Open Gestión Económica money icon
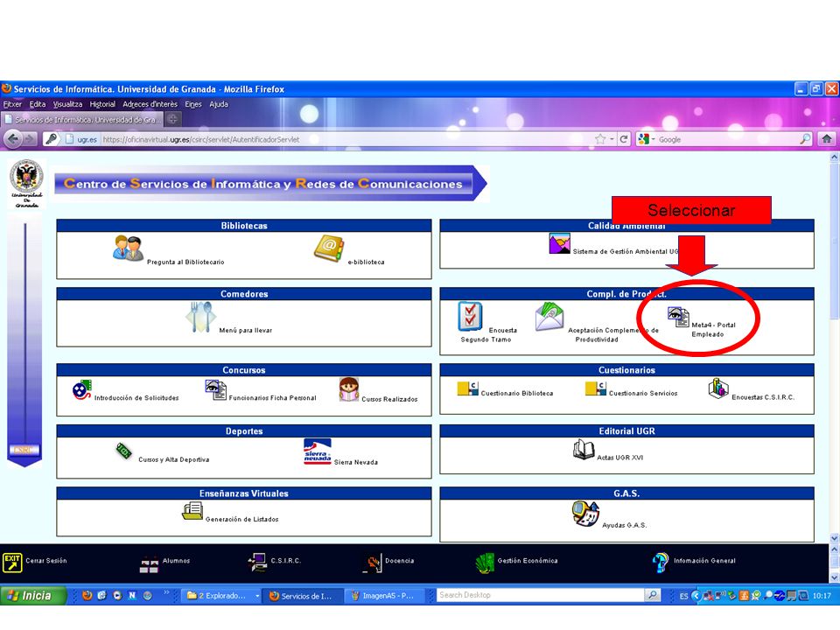Screen dimensions: 840x630 [x=485, y=563]
